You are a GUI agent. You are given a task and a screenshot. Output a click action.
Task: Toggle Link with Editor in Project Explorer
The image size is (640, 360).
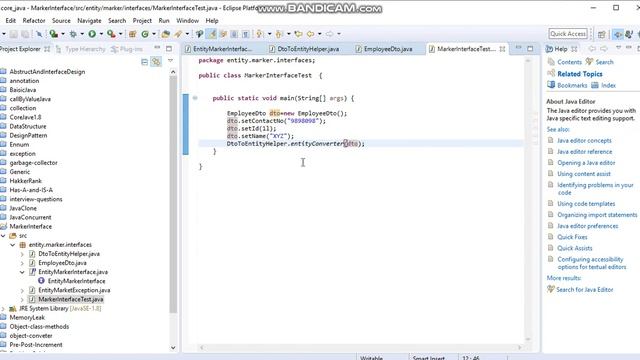[x=156, y=62]
